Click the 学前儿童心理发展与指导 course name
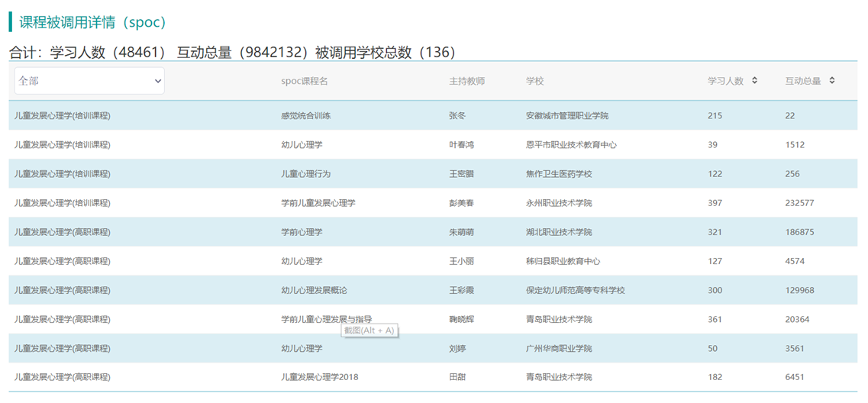 pos(326,319)
